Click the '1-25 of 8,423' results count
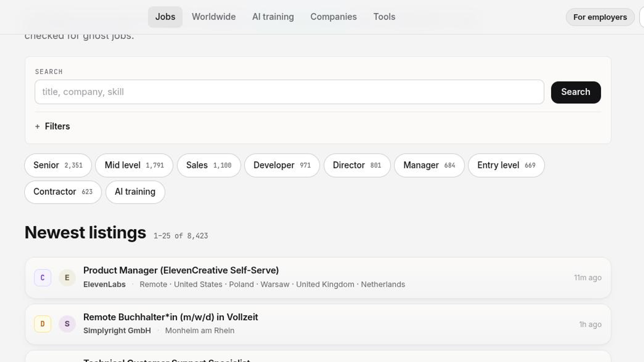 (x=181, y=236)
